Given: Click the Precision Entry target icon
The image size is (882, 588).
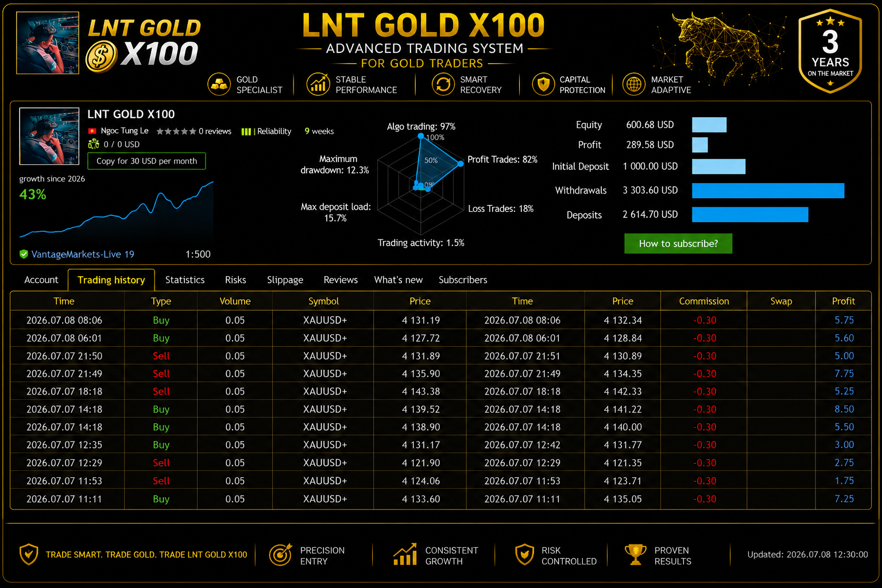Looking at the screenshot, I should click(281, 555).
